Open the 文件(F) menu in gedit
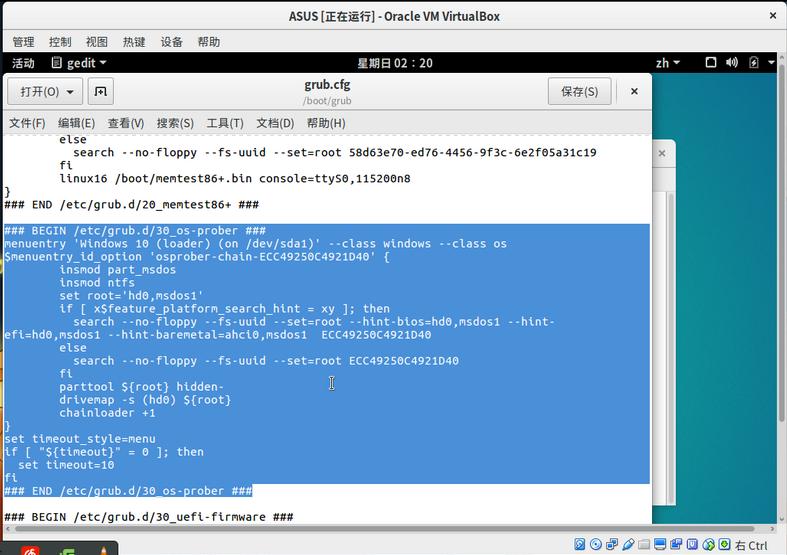Screen dimensions: 787x555 (x=27, y=123)
